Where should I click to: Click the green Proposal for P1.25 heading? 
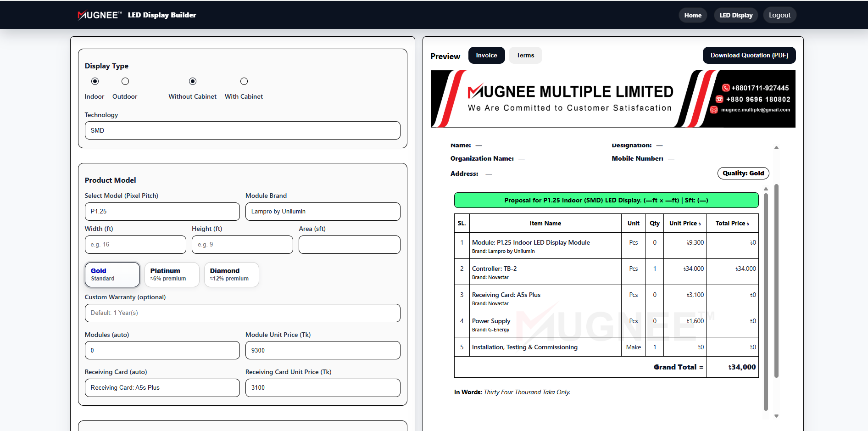click(606, 200)
